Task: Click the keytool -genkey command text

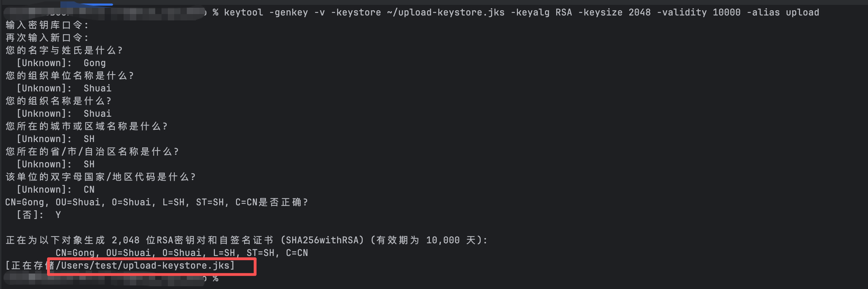Action: pos(521,12)
